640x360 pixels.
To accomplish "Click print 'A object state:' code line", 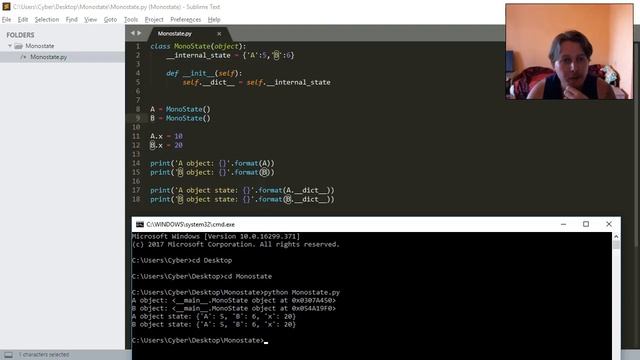I will point(242,190).
